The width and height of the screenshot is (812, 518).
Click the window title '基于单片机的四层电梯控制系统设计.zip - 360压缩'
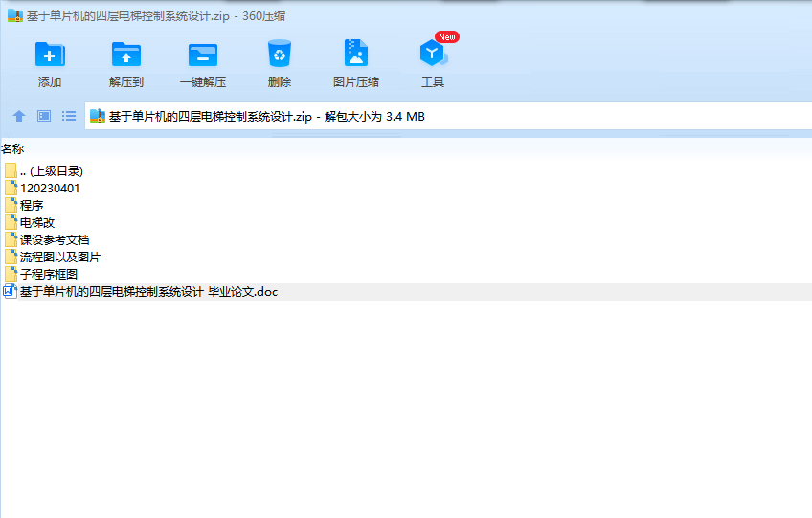[156, 16]
